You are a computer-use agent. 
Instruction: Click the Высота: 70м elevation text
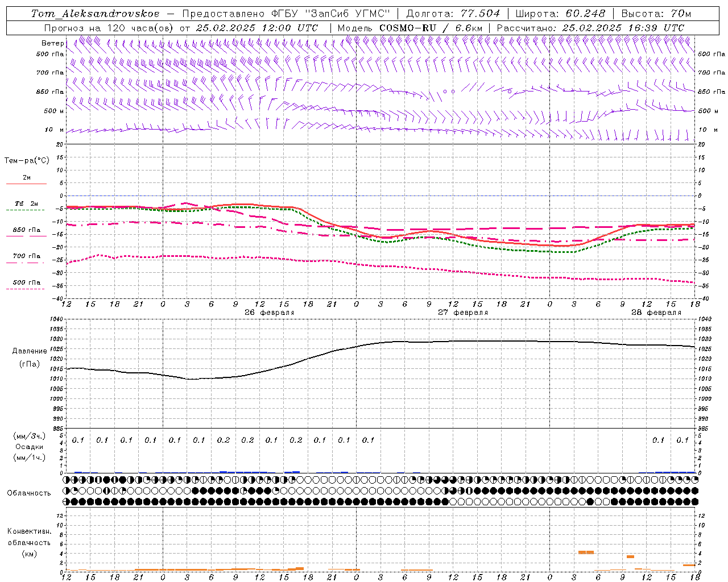pyautogui.click(x=656, y=14)
